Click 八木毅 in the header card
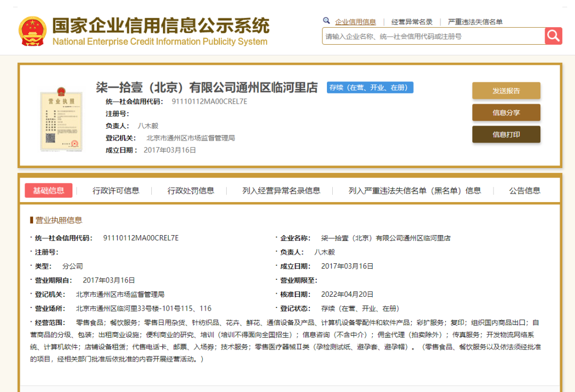Screen dimensions: 575x392 (148, 126)
